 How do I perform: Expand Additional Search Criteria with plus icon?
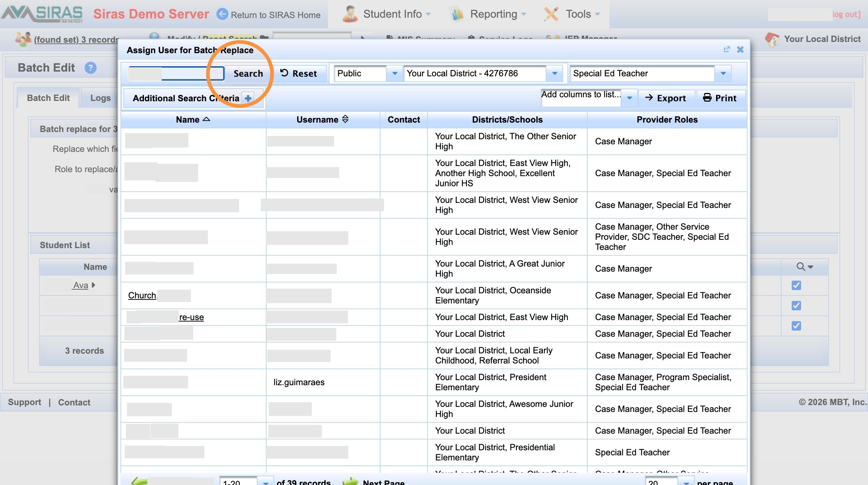[248, 98]
